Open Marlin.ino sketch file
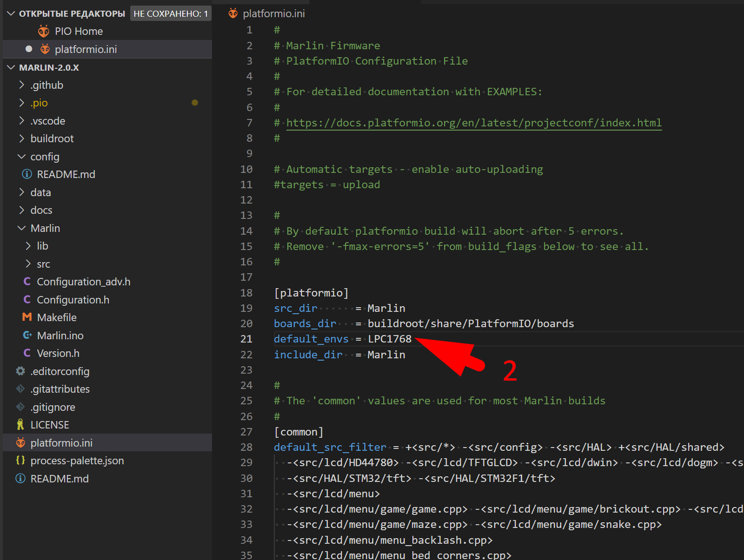Viewport: 744px width, 560px height. click(x=60, y=336)
